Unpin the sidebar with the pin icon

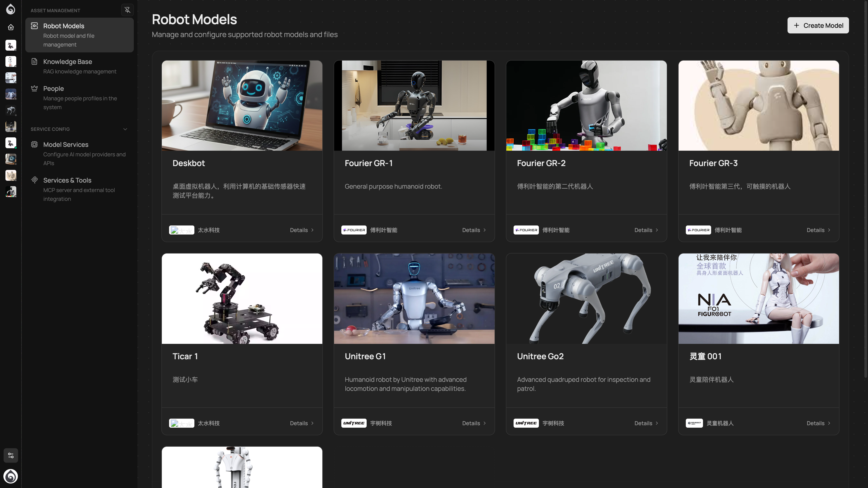point(127,10)
